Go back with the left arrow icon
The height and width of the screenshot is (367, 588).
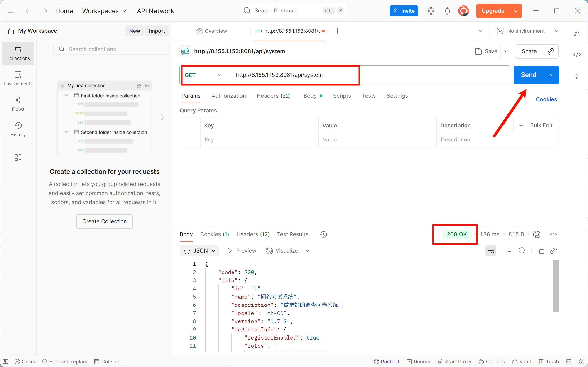click(x=28, y=11)
